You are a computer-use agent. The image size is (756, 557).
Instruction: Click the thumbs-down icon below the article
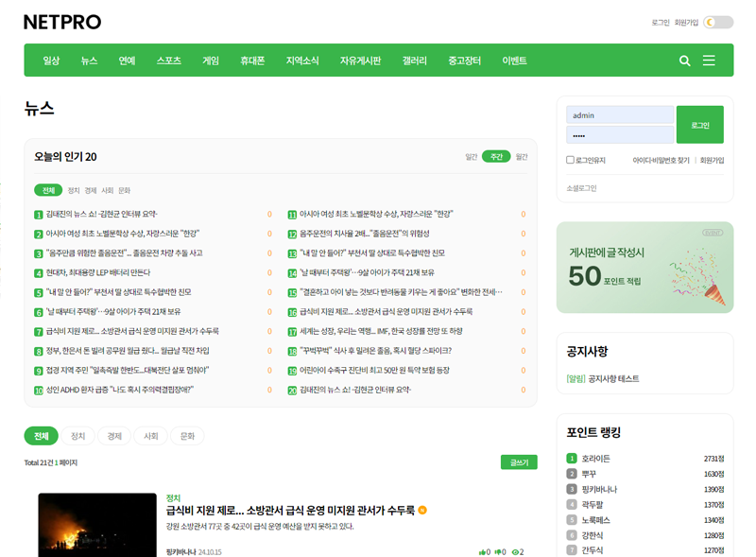click(499, 551)
